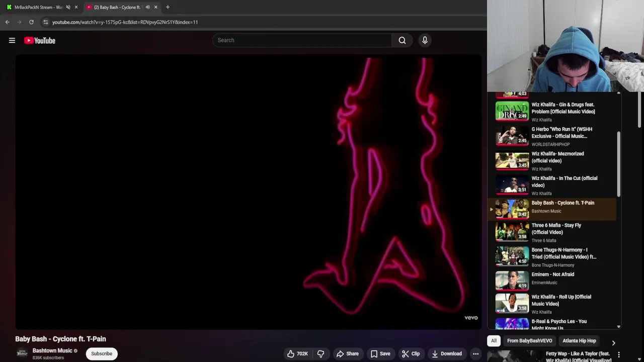This screenshot has height=362, width=644.
Task: Click the playlist panel scrollbar
Action: pos(619,165)
